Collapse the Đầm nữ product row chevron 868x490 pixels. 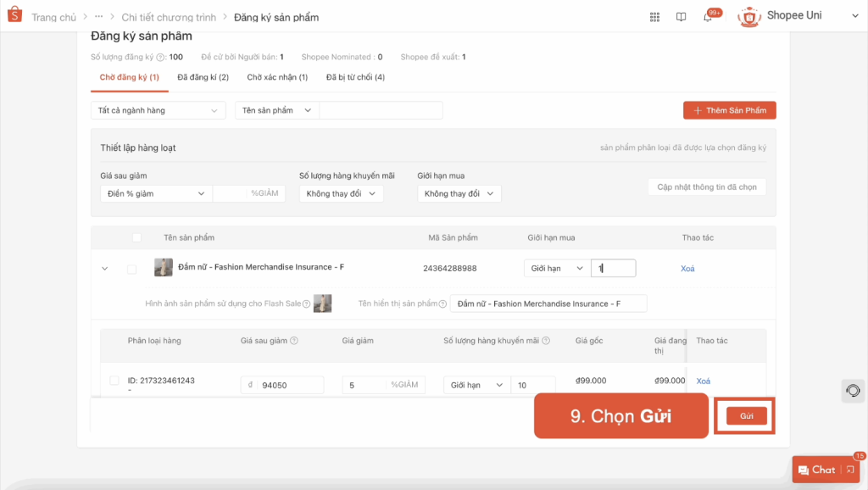pos(105,268)
